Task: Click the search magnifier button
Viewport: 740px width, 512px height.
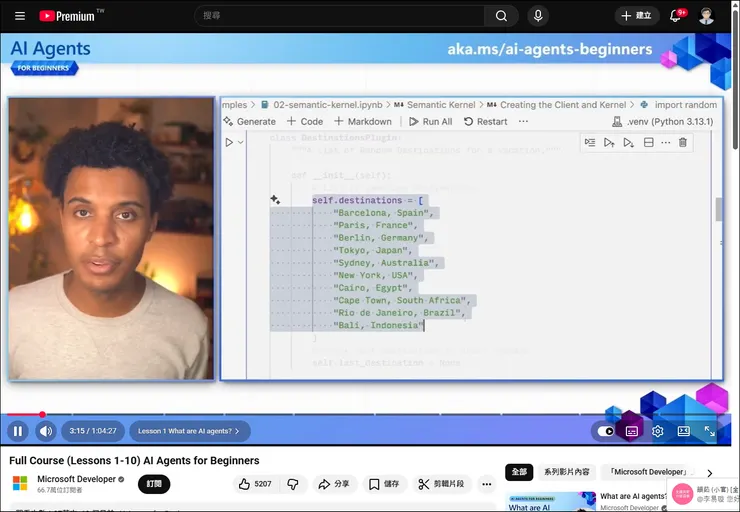Action: click(501, 16)
